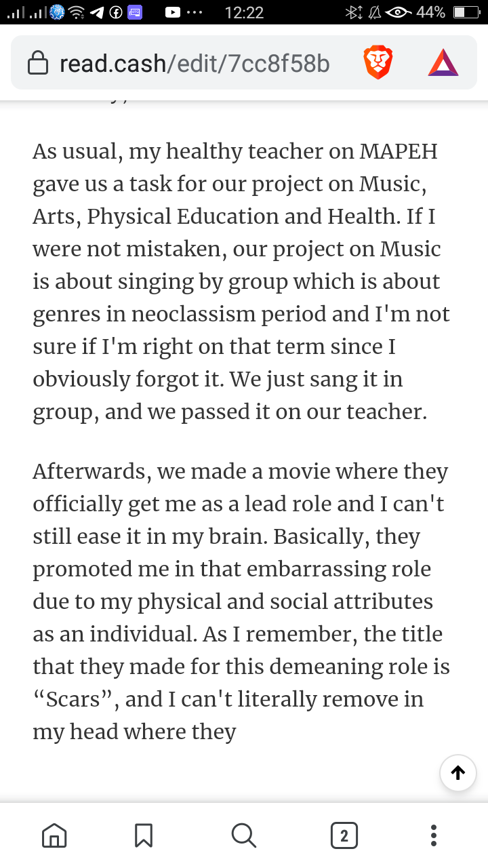Open Brave Rewards triangle icon
Viewport: 488px width, 868px height.
click(443, 63)
